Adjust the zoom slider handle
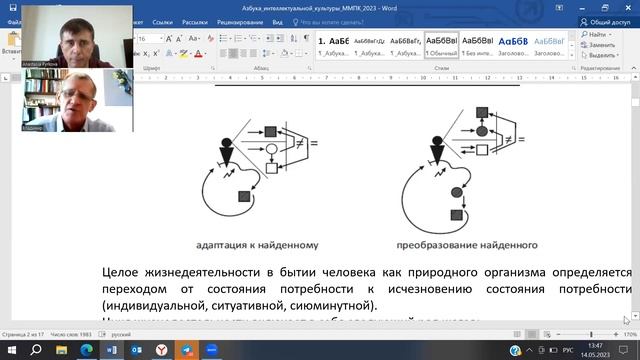Screen dimensions: 640x360 tap(591, 334)
